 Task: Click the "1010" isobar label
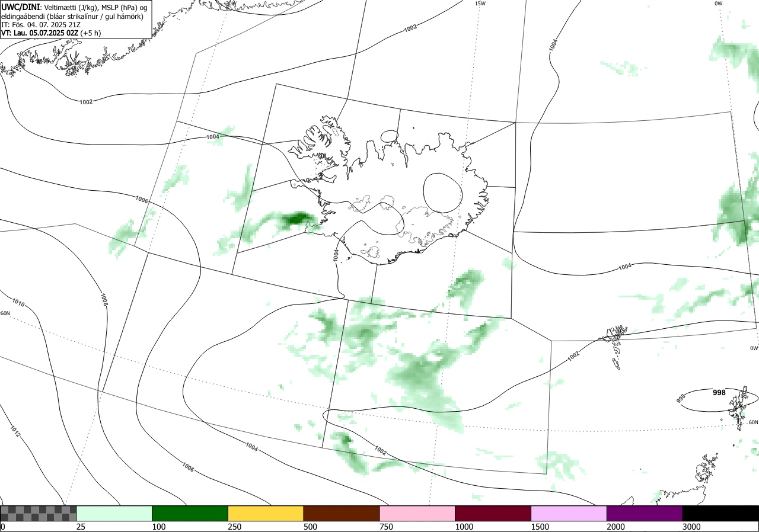tap(18, 303)
